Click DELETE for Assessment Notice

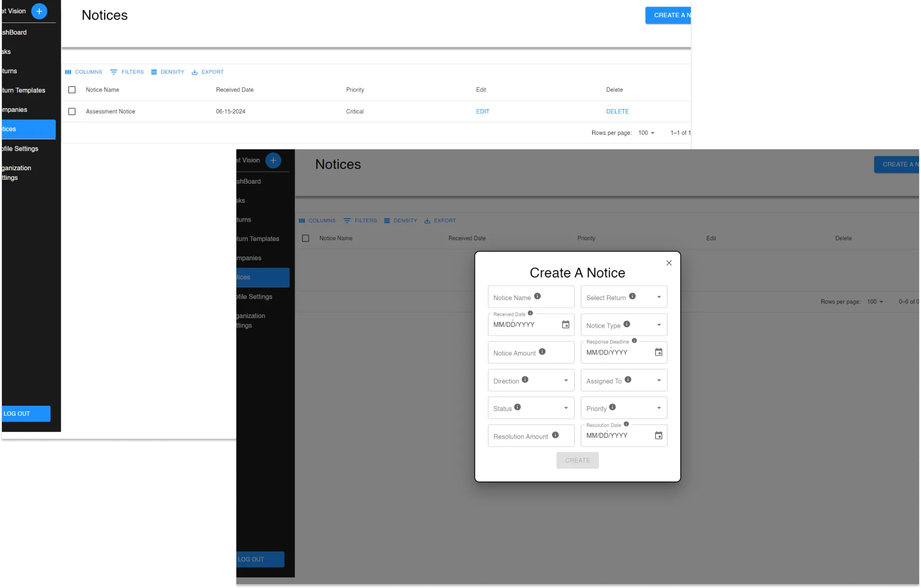[617, 111]
